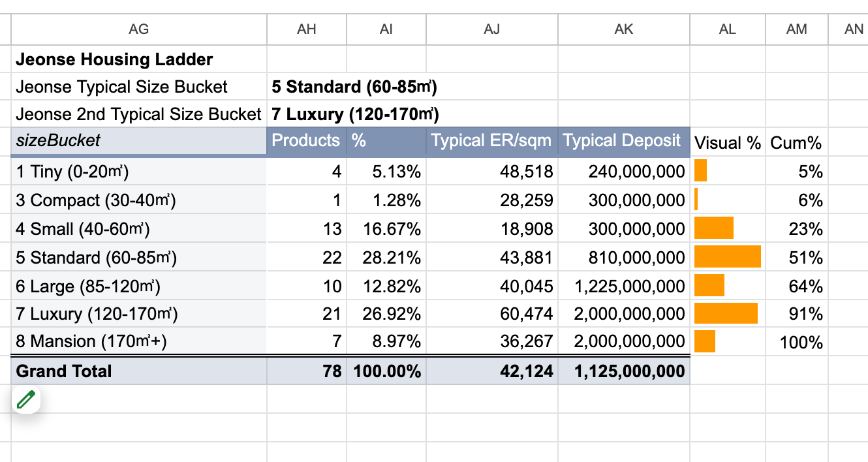Viewport: 868px width, 462px height.
Task: Click the 'Jeonse Typical Size Bucket' label cell
Action: tap(139, 87)
